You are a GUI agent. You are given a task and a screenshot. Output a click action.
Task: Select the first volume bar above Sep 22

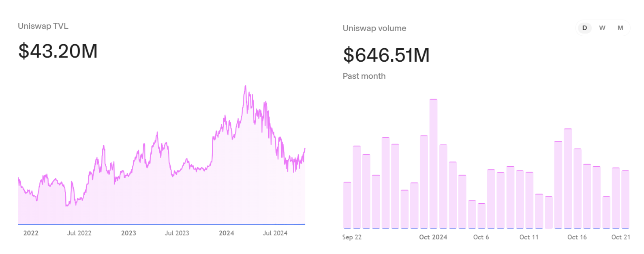(347, 205)
